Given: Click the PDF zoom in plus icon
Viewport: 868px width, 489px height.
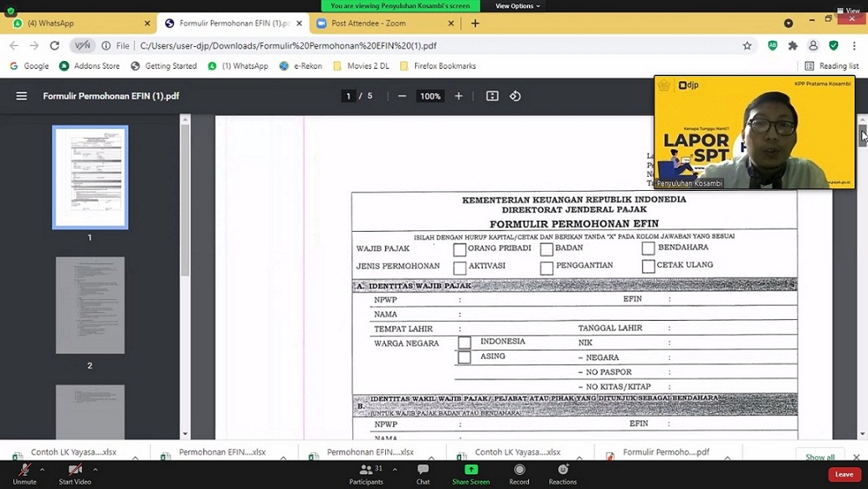Looking at the screenshot, I should pyautogui.click(x=459, y=96).
